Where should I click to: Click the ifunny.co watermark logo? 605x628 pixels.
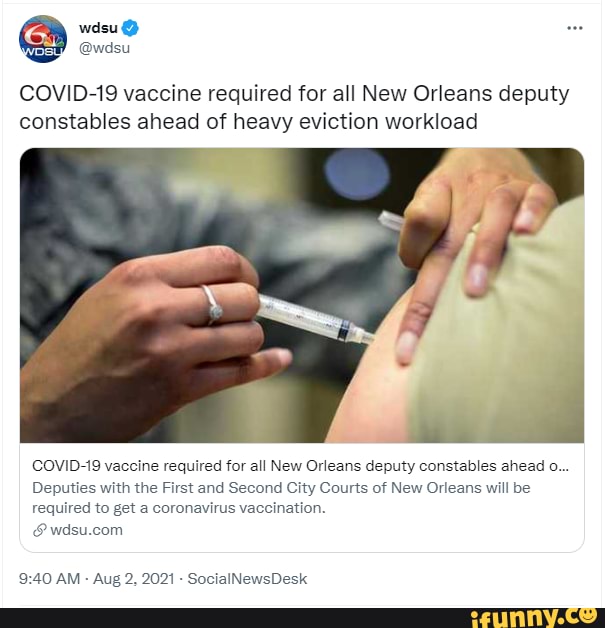pyautogui.click(x=534, y=617)
